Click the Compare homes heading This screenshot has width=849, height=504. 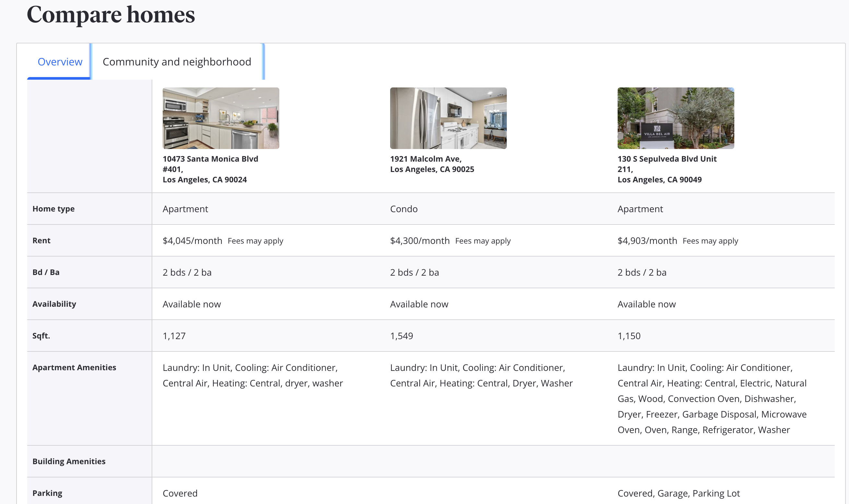[111, 15]
